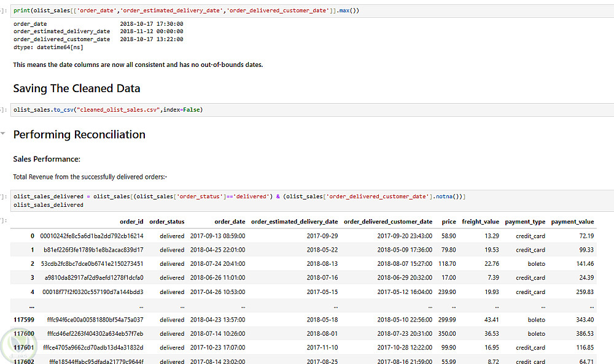
Task: Click the payment_type column header
Action: pos(525,222)
